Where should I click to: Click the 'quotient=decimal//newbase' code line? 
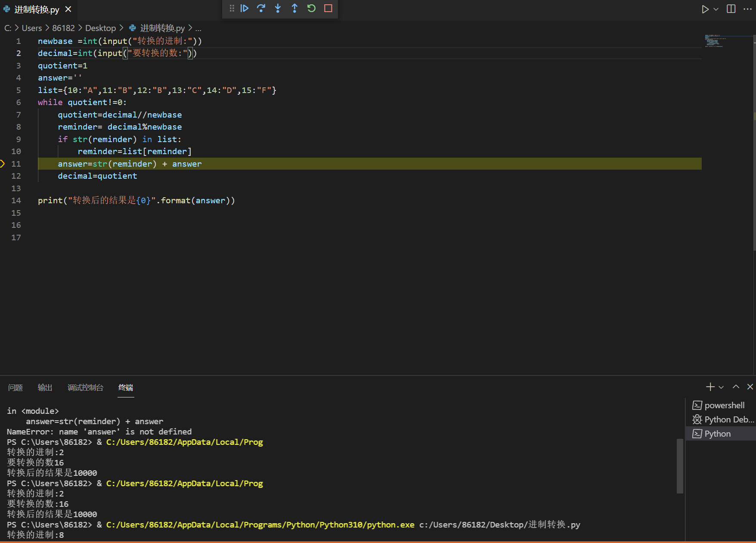[120, 115]
